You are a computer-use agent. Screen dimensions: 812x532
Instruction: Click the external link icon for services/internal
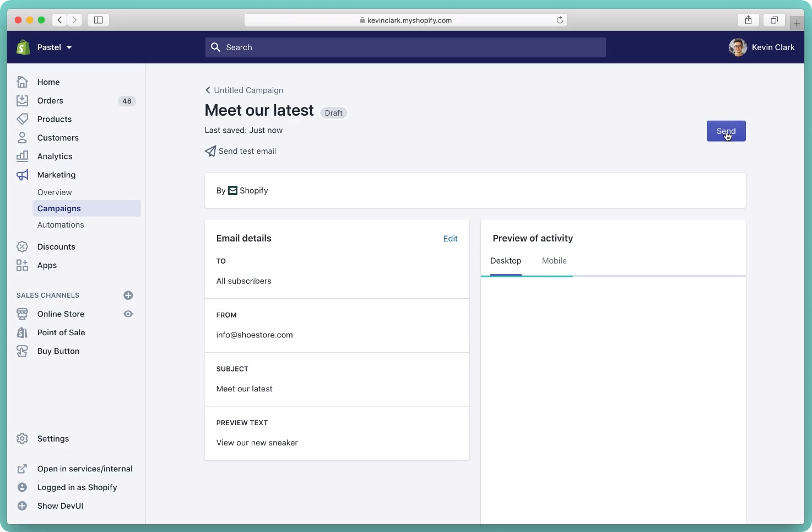pos(22,469)
